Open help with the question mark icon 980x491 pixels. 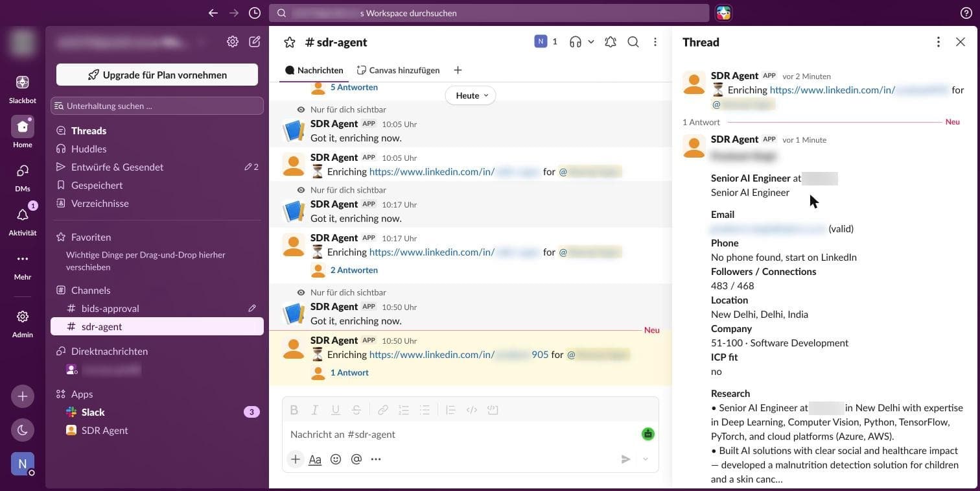click(x=966, y=13)
